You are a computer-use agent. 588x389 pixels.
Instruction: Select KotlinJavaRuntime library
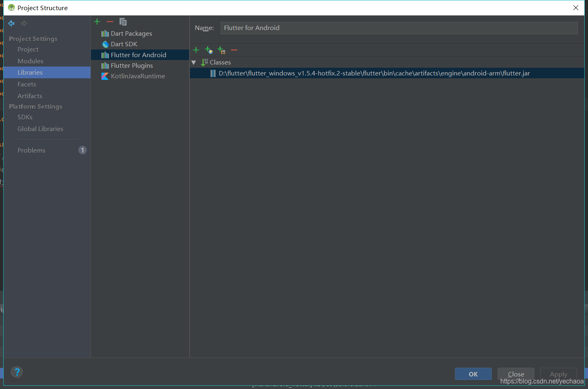pos(138,76)
